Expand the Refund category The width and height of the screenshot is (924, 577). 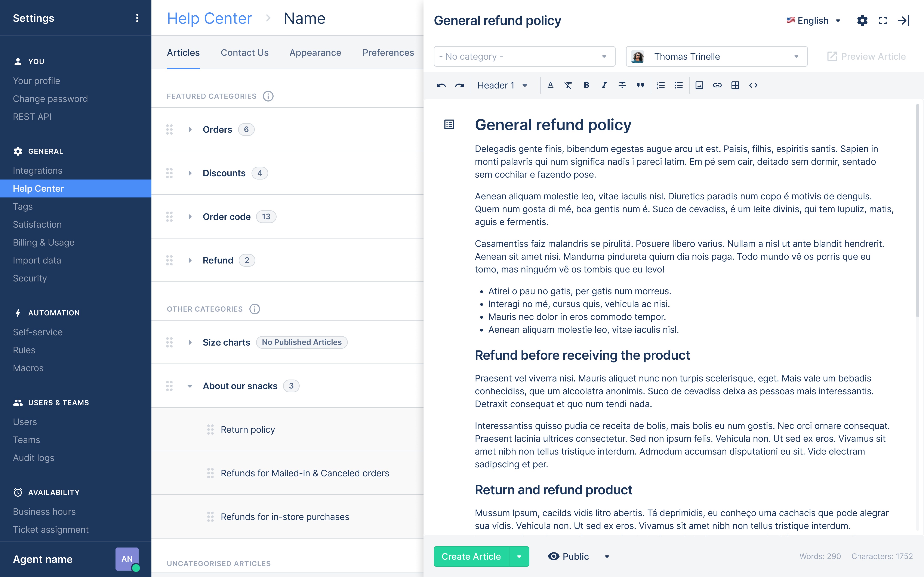190,260
